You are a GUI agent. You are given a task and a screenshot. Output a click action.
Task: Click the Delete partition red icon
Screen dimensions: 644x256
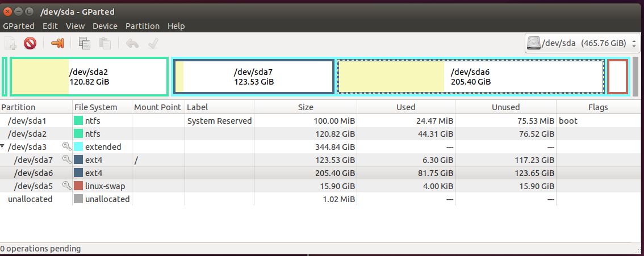click(30, 43)
